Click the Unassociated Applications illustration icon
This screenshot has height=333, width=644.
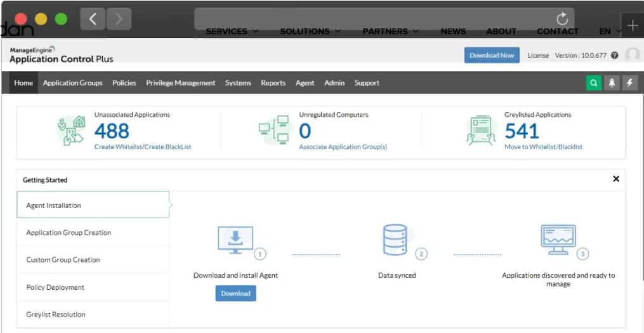(72, 130)
